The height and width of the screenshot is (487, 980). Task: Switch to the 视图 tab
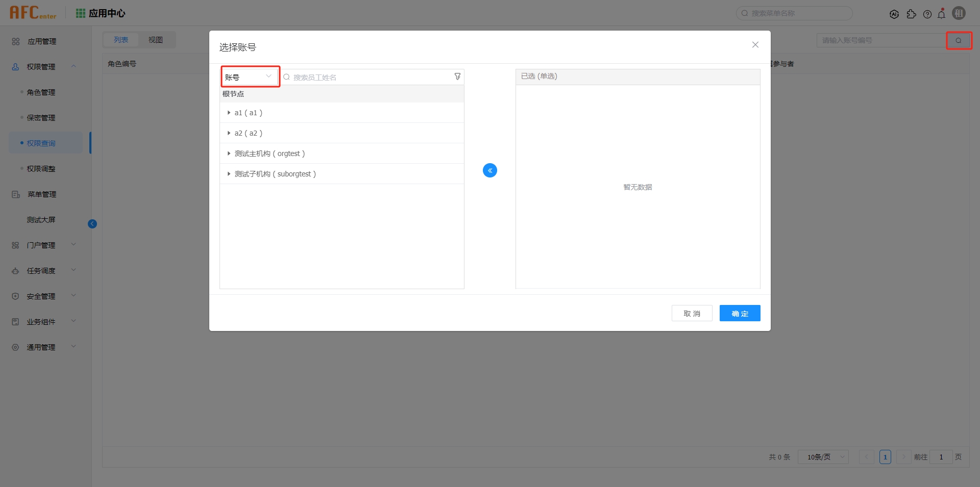156,39
